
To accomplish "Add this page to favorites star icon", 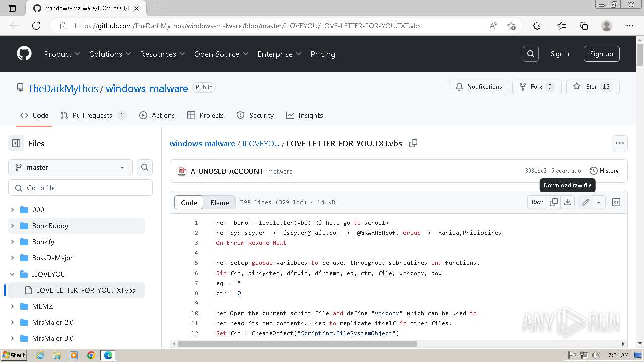I will click(x=511, y=26).
